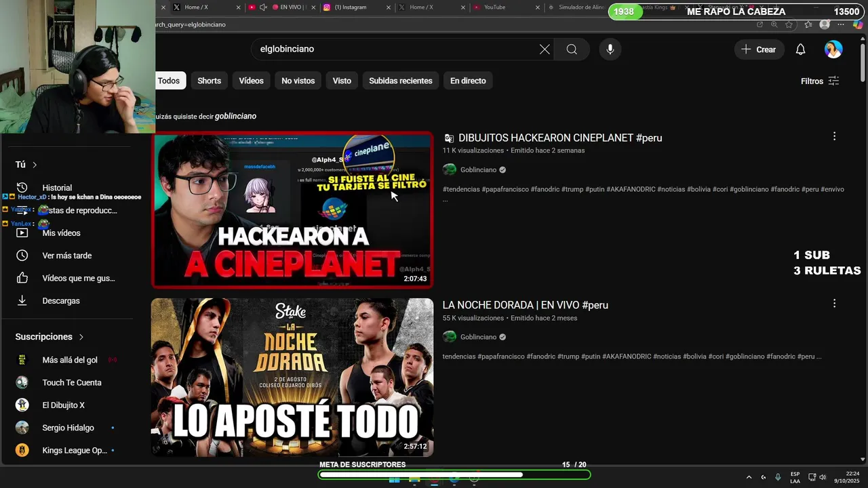Show hidden system tray icons chevron

[x=749, y=477]
